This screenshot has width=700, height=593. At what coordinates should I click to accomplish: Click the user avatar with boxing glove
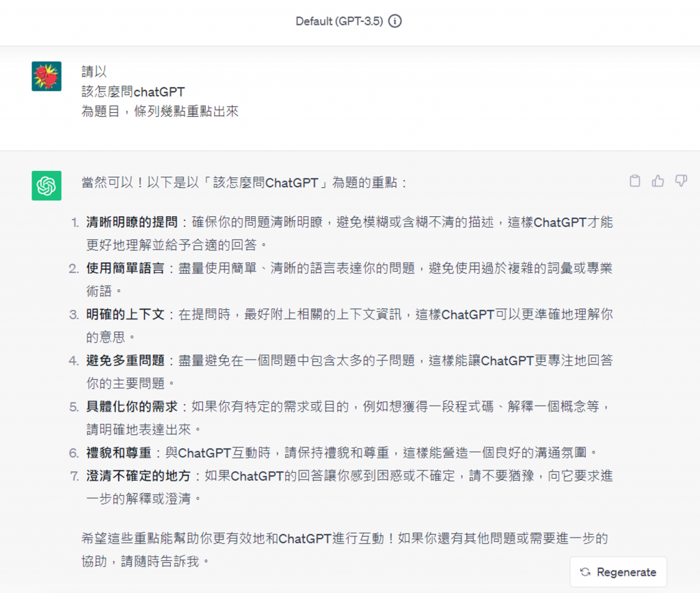(46, 77)
